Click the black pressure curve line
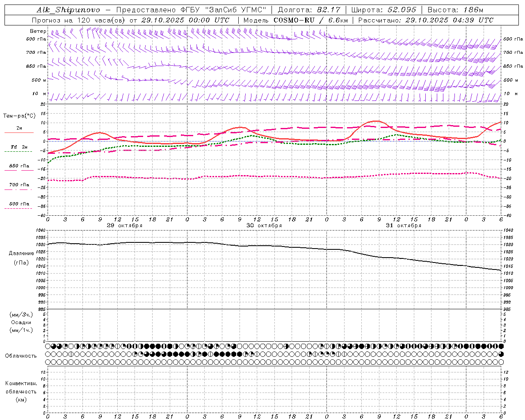 click(274, 246)
